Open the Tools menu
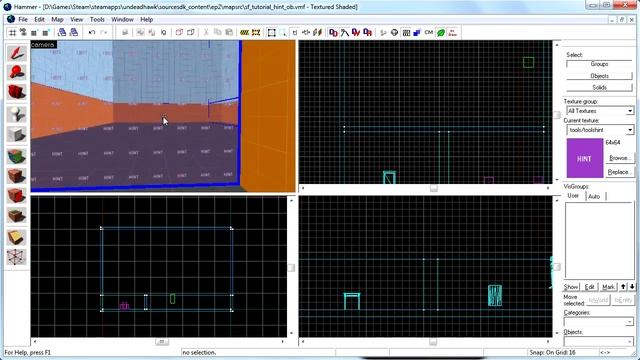 97,19
